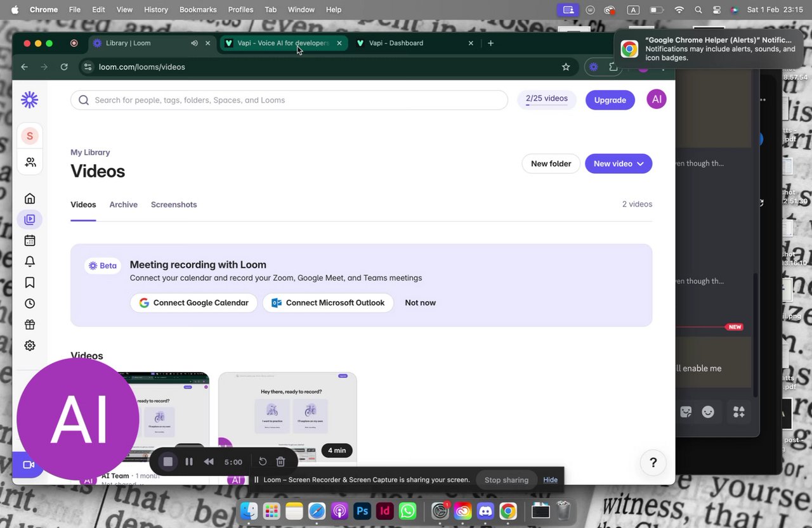View site information icon in address bar
The height and width of the screenshot is (528, 812).
[88, 67]
